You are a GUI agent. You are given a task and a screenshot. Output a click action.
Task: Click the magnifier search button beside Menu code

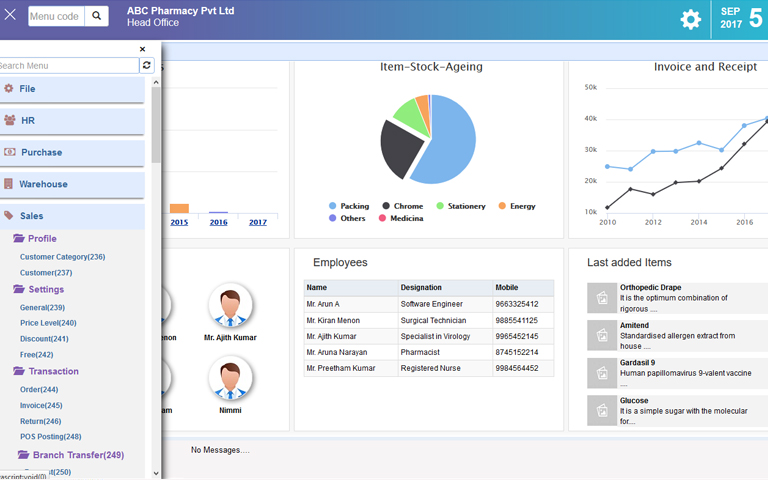pos(96,16)
